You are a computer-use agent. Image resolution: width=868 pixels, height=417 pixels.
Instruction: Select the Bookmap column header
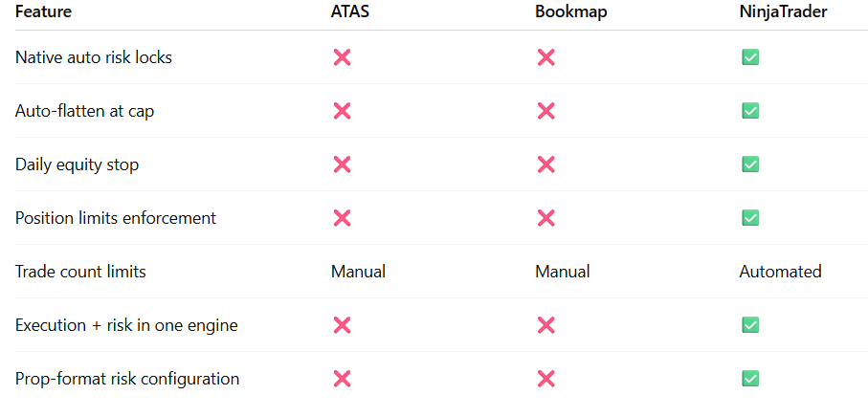pyautogui.click(x=570, y=11)
